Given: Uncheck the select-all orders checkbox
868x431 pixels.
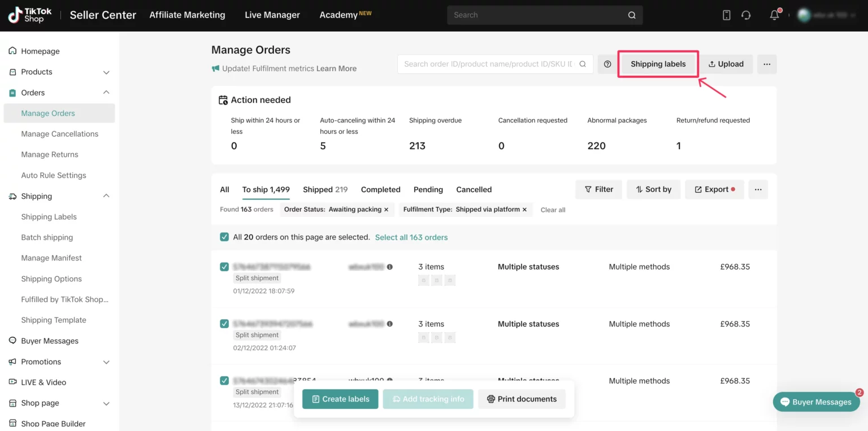Looking at the screenshot, I should tap(224, 237).
